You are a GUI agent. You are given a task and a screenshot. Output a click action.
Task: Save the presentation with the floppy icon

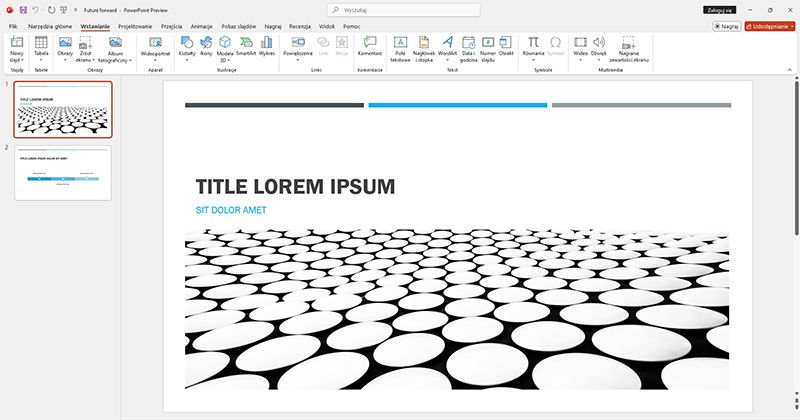click(23, 9)
